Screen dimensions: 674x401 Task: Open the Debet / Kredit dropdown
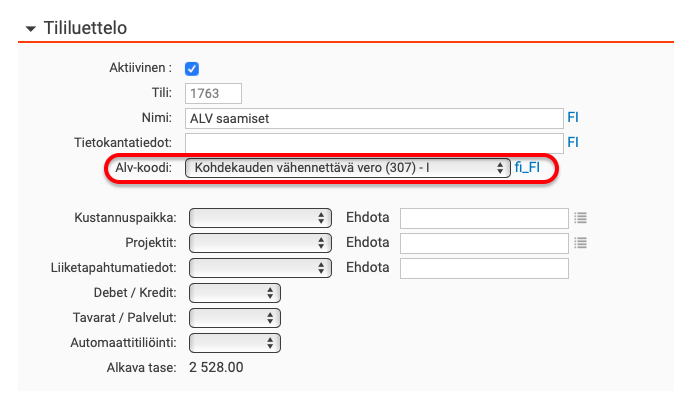pyautogui.click(x=234, y=292)
